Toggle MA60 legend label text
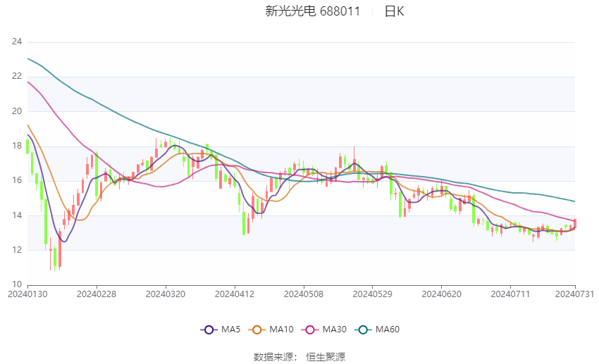 click(x=388, y=330)
